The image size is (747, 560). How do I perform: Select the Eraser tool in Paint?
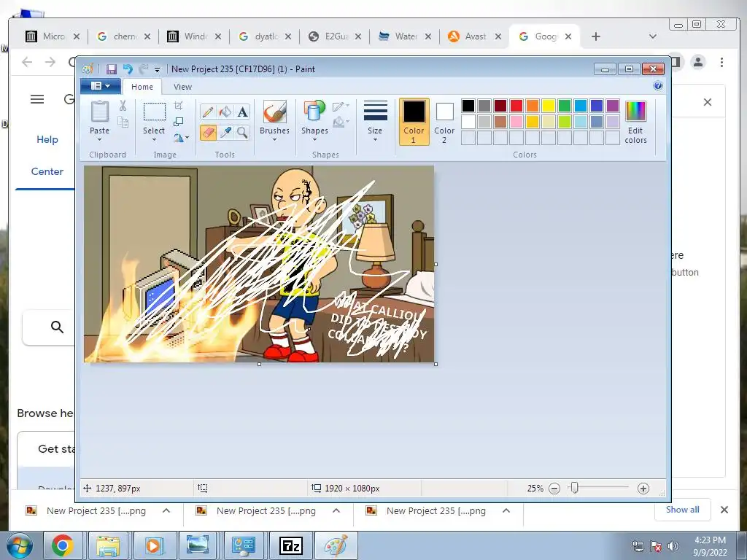coord(208,132)
